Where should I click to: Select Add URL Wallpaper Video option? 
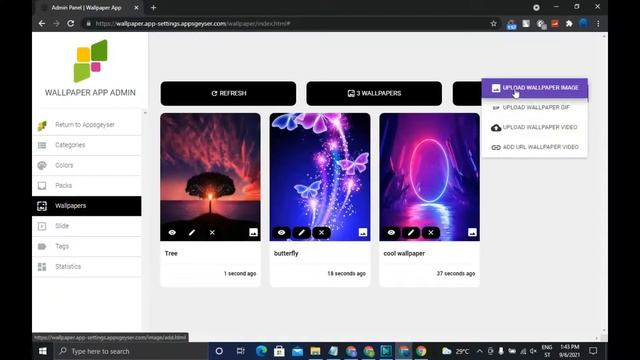click(535, 147)
